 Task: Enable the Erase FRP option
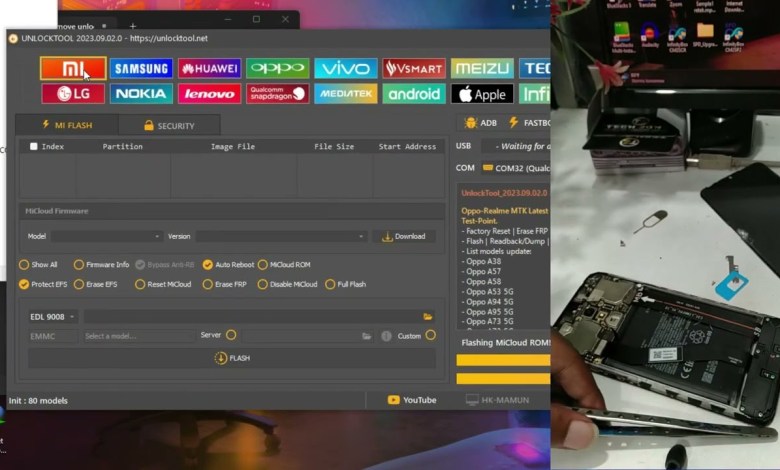pyautogui.click(x=207, y=284)
